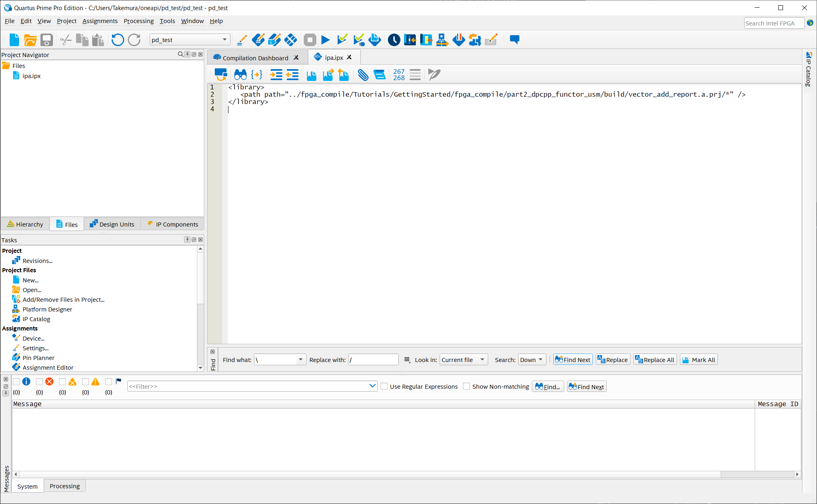Open the pd_test revision dropdown
The image size is (817, 504).
click(x=224, y=40)
